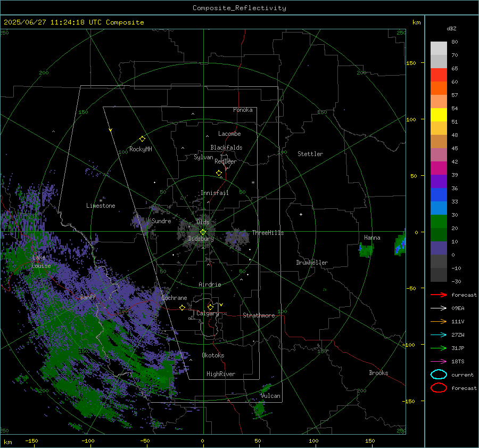Click the Blackfalds town label
Screen dimensions: 479x448
(x=226, y=148)
